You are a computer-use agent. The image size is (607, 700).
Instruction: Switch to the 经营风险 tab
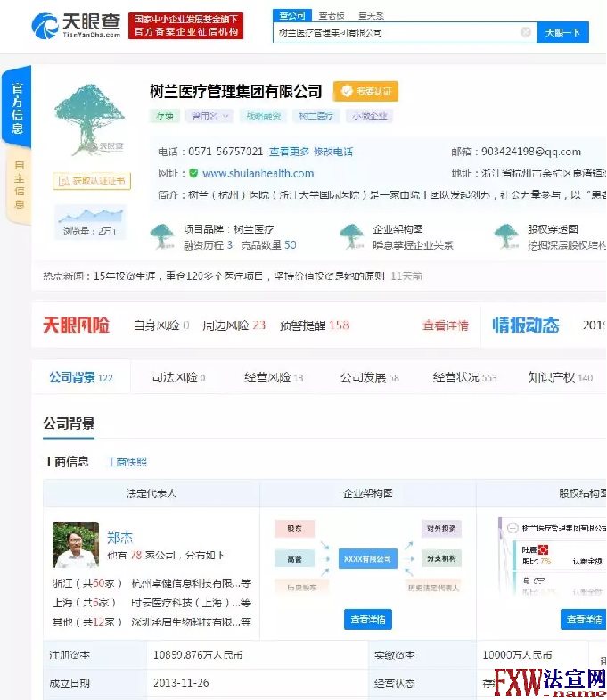(x=274, y=377)
